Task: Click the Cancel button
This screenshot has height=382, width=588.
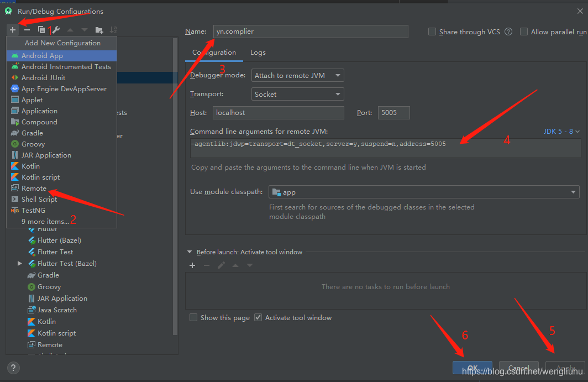Action: click(518, 368)
